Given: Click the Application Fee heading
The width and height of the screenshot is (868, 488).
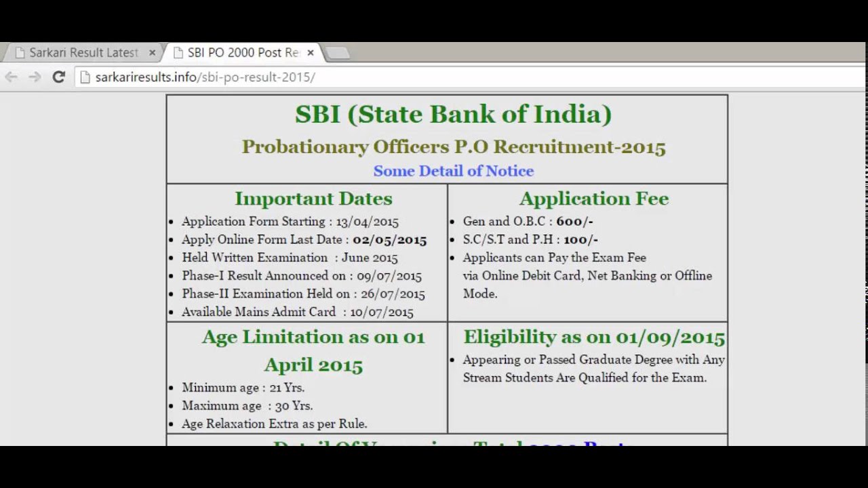Looking at the screenshot, I should 594,199.
